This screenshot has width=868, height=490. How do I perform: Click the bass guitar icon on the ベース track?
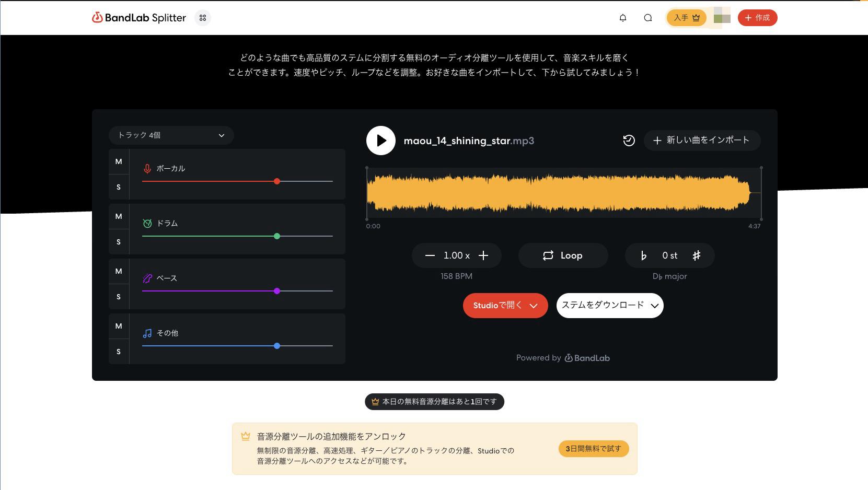point(147,278)
